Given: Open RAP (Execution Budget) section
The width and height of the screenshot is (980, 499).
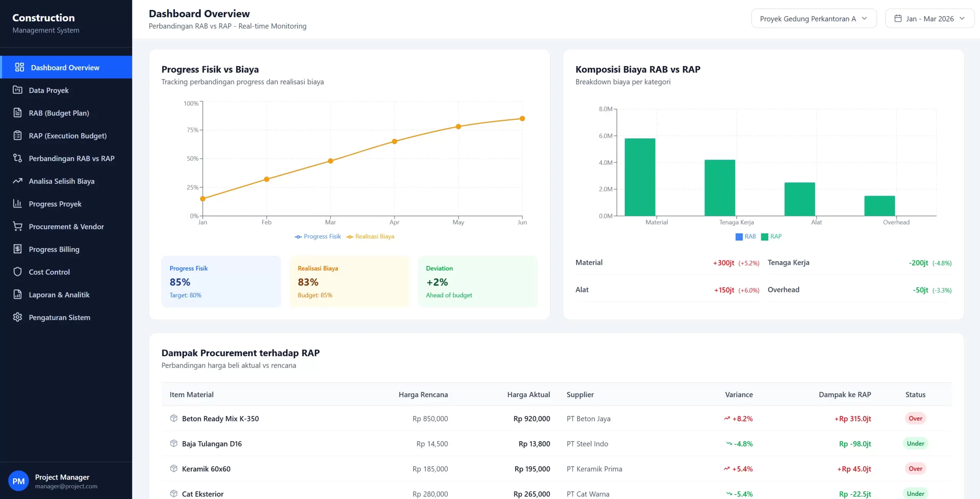Looking at the screenshot, I should pyautogui.click(x=67, y=135).
